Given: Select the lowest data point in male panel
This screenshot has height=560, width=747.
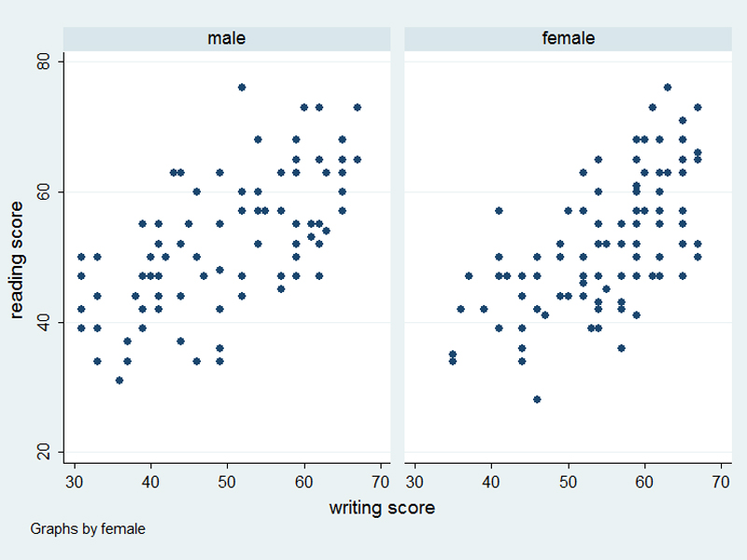Looking at the screenshot, I should (120, 380).
